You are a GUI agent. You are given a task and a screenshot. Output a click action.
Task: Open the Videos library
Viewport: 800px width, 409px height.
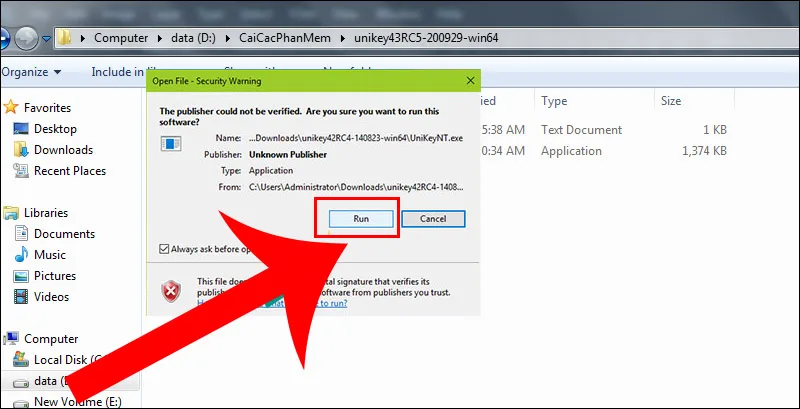point(52,297)
